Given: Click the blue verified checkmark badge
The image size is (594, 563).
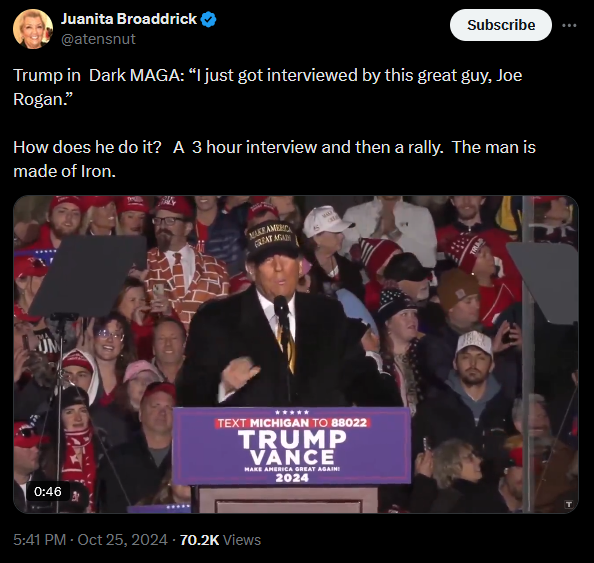Looking at the screenshot, I should click(208, 19).
